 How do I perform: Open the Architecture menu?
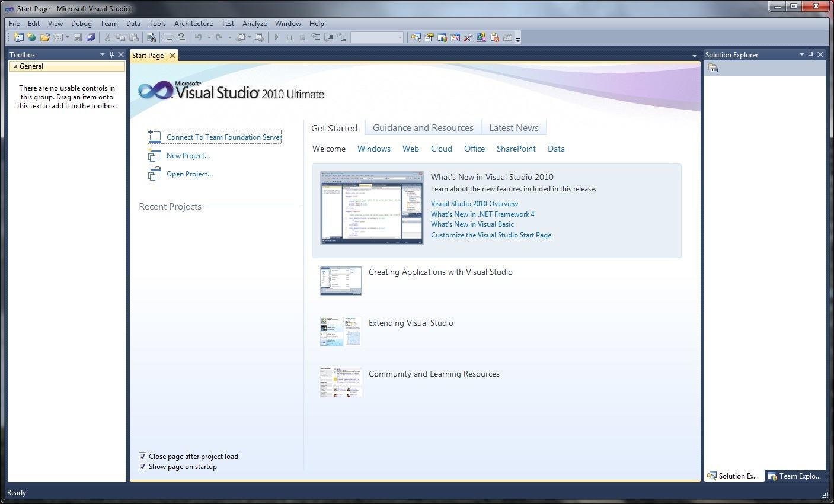[x=193, y=24]
